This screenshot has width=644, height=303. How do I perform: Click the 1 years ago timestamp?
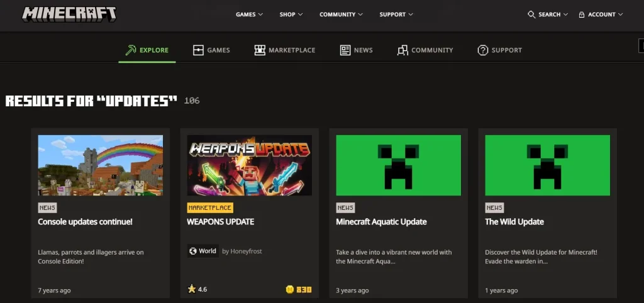(x=501, y=290)
